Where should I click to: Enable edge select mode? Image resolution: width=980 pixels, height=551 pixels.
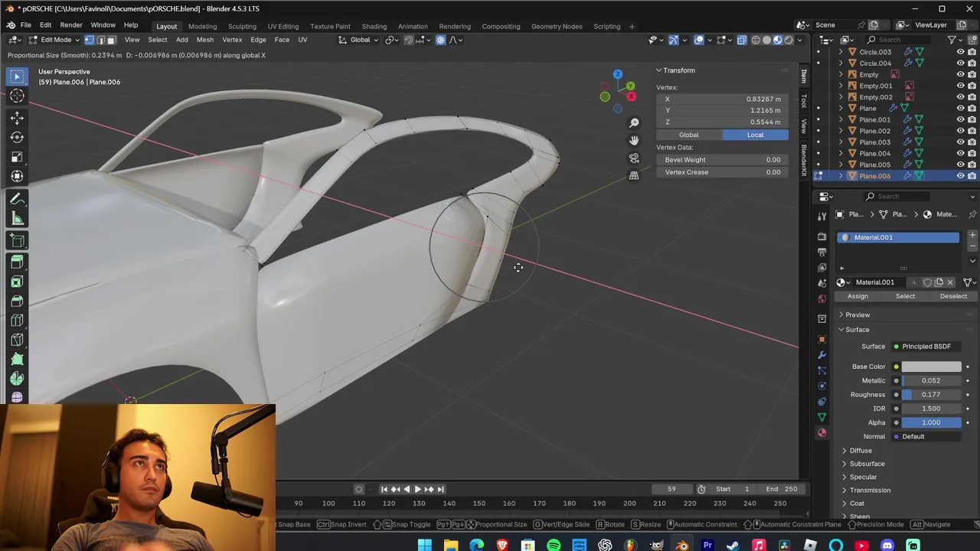(100, 40)
